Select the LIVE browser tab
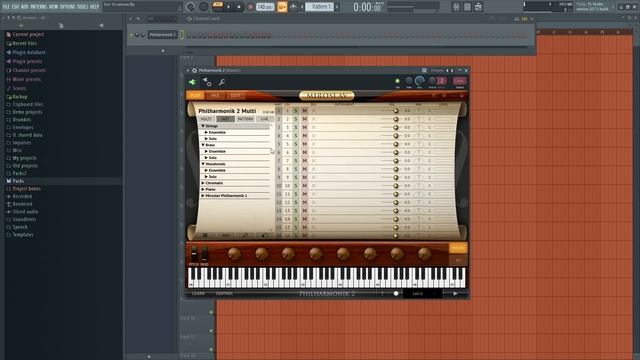 265,119
